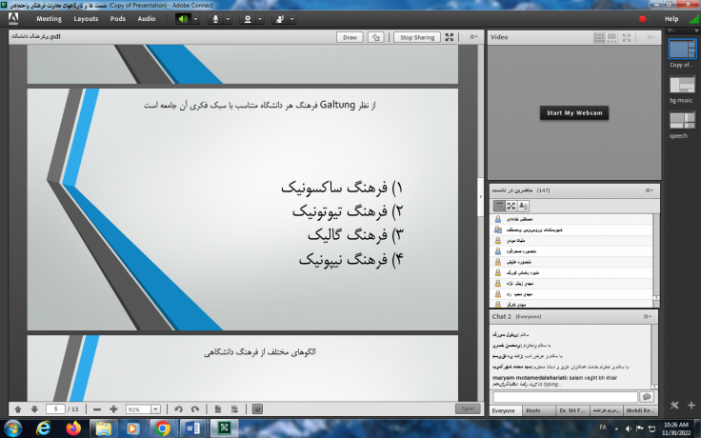Viewport: 701px width, 438px height.
Task: Click the Draw button
Action: tap(350, 38)
